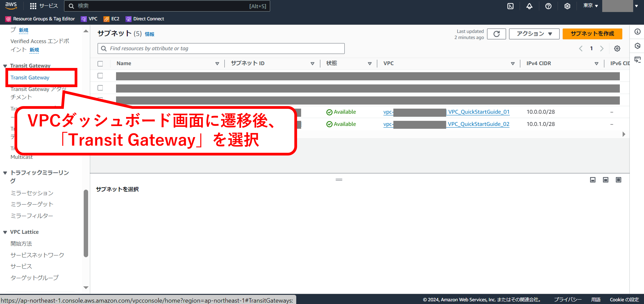This screenshot has height=304, width=644.
Task: Click the sidebar scroll-up arrow
Action: click(86, 31)
